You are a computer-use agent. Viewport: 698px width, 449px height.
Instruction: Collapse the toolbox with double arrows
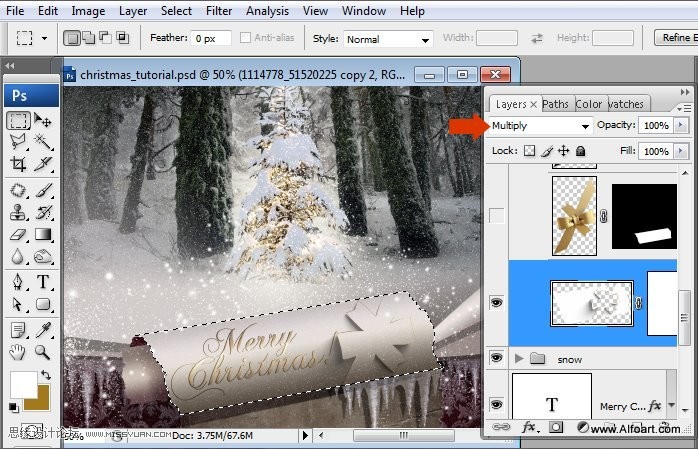click(10, 66)
